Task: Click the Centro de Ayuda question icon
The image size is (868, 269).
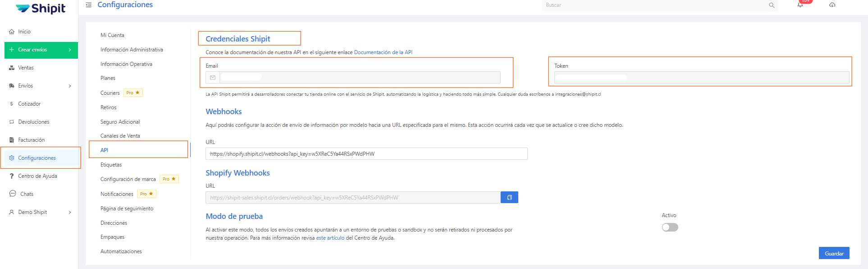Action: tap(12, 176)
